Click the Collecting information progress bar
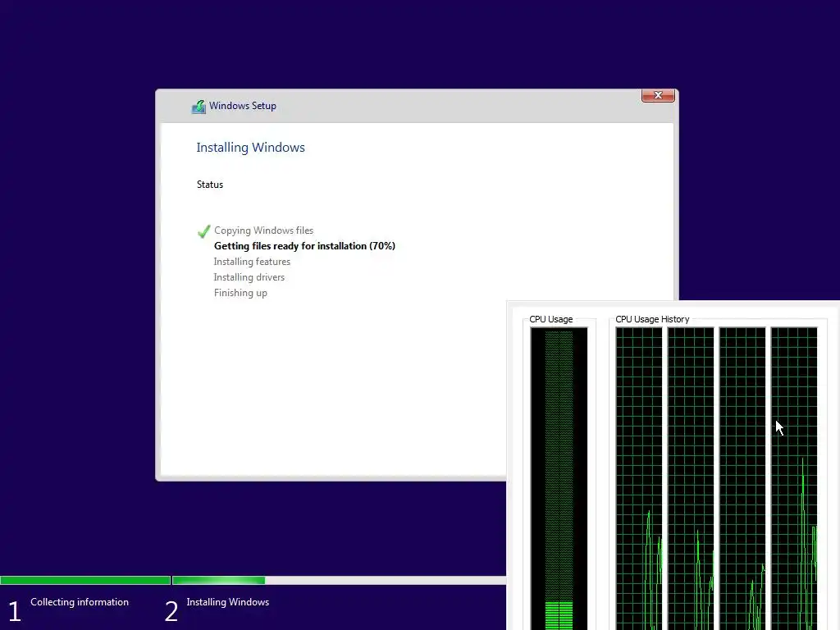Viewport: 840px width, 630px height. (x=85, y=580)
